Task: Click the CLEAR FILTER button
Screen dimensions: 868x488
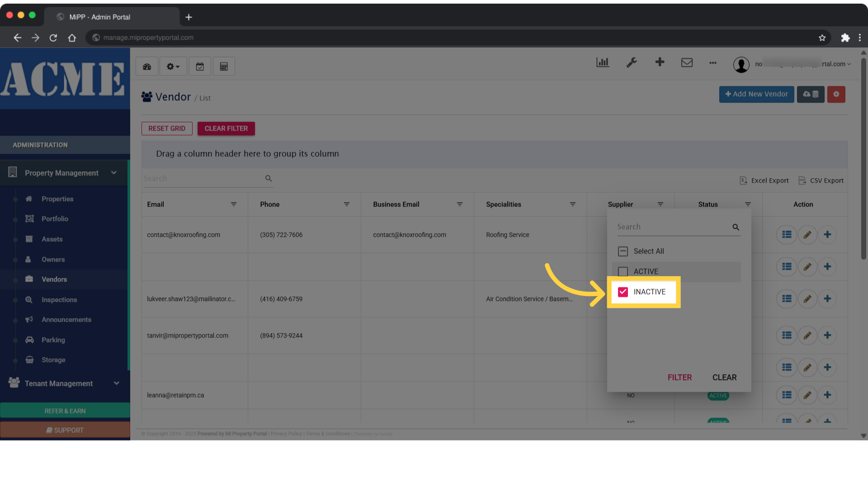Action: pos(226,128)
